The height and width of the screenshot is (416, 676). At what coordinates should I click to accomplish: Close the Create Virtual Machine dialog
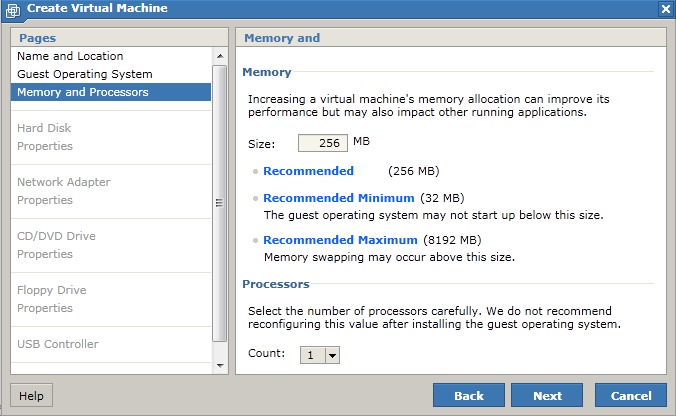pos(665,9)
